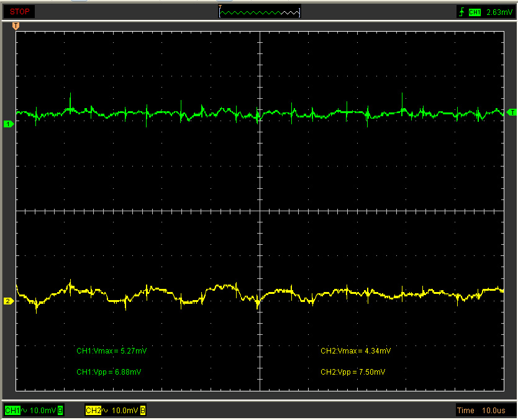This screenshot has width=518, height=420.
Task: Select the orange horizontal trigger position marker
Action: tap(16, 25)
